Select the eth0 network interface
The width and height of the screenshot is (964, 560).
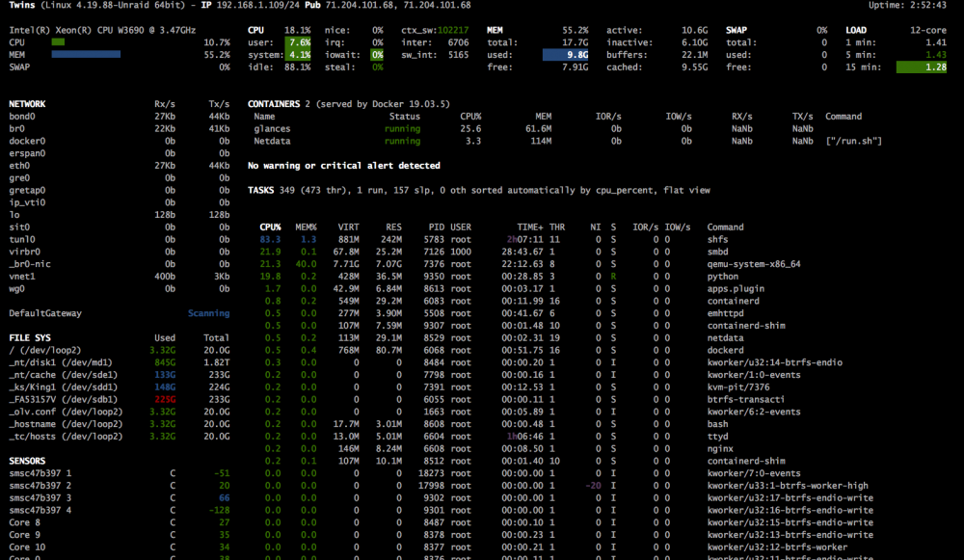pyautogui.click(x=19, y=166)
